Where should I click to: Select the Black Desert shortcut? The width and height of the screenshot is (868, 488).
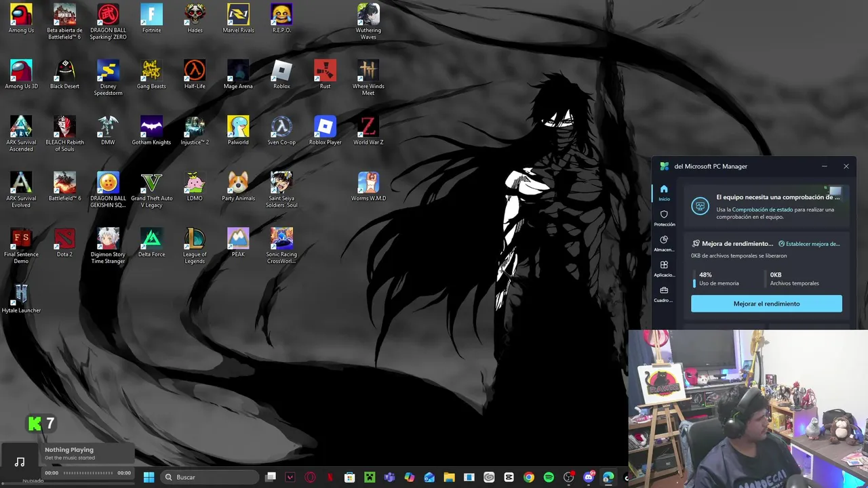[64, 75]
